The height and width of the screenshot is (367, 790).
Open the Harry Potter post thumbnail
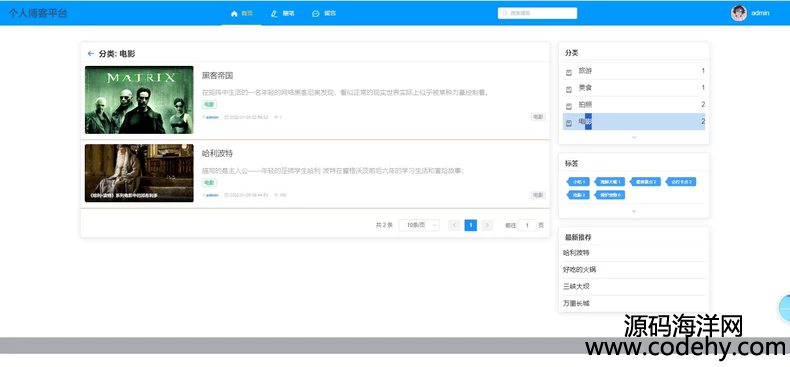(x=139, y=173)
